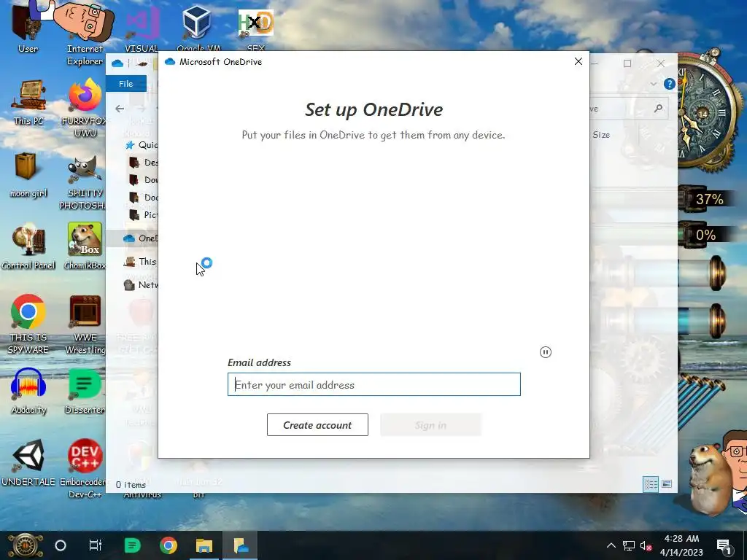The image size is (747, 560).
Task: Select the UNDERTALE Unity desktop icon
Action: click(x=28, y=463)
